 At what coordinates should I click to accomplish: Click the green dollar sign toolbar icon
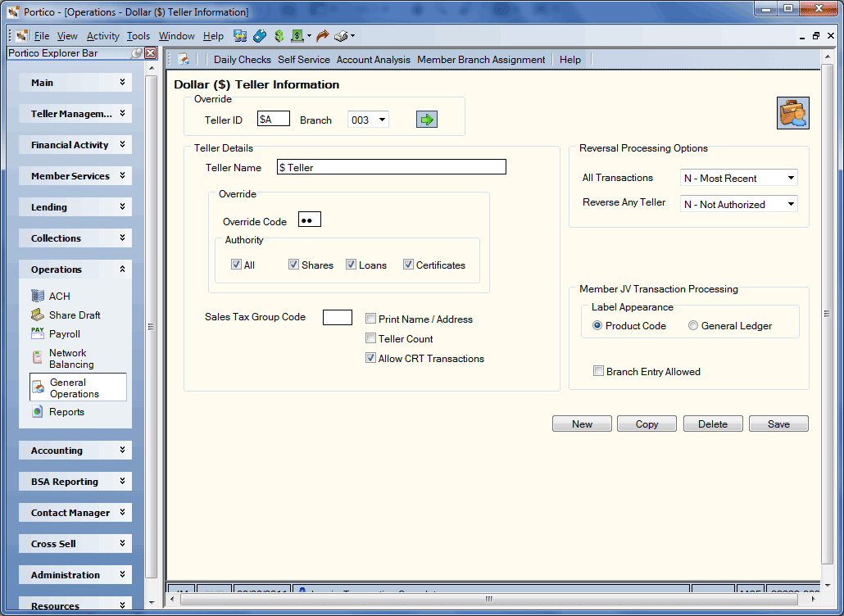click(x=279, y=36)
